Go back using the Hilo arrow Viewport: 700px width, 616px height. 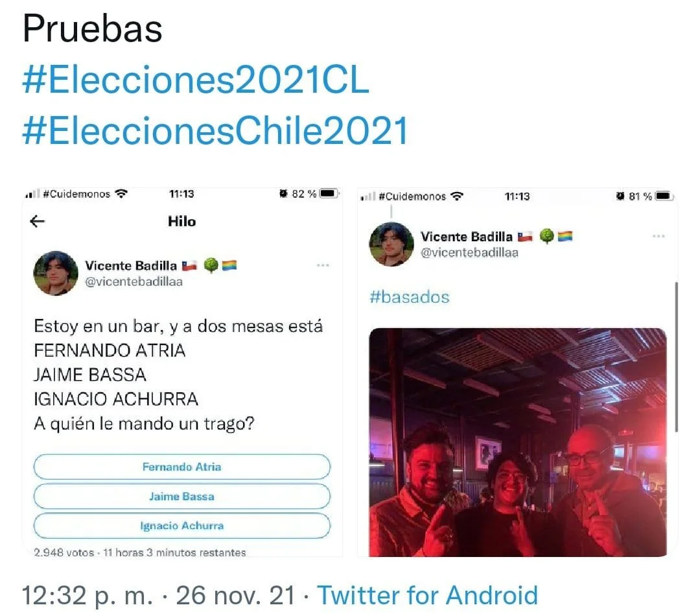(x=37, y=220)
